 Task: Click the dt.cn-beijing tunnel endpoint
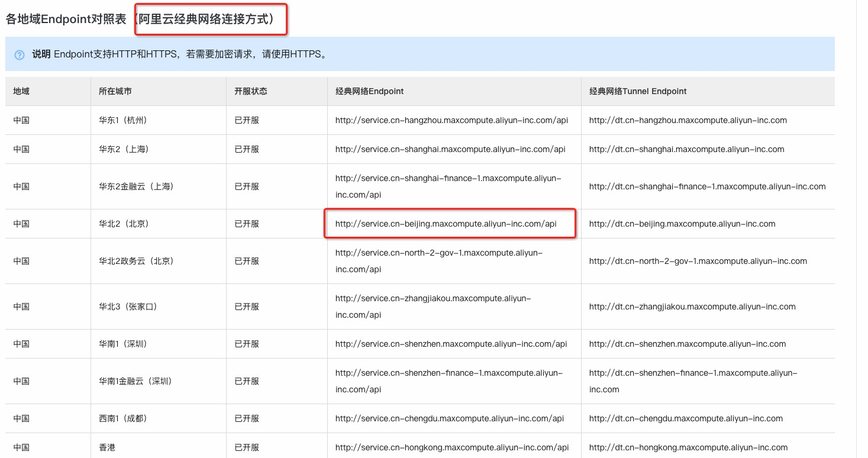(x=682, y=224)
